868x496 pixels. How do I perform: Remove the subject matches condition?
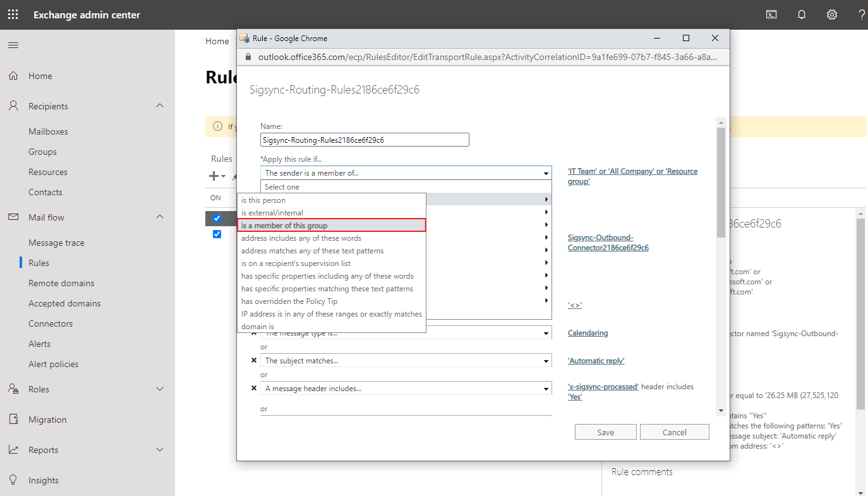tap(254, 361)
